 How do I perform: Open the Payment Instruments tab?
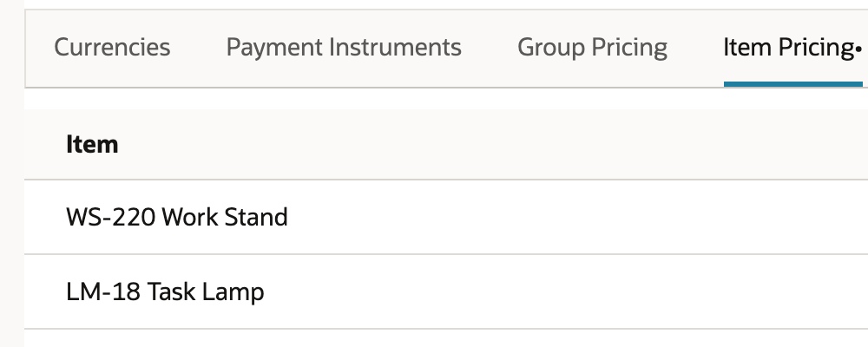[x=343, y=47]
